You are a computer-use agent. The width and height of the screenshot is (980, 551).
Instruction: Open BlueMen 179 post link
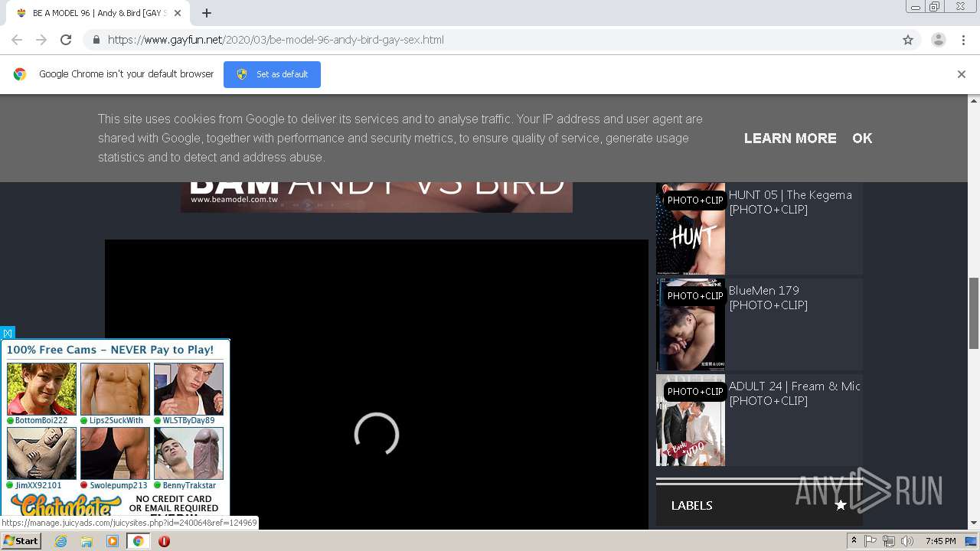(x=768, y=298)
